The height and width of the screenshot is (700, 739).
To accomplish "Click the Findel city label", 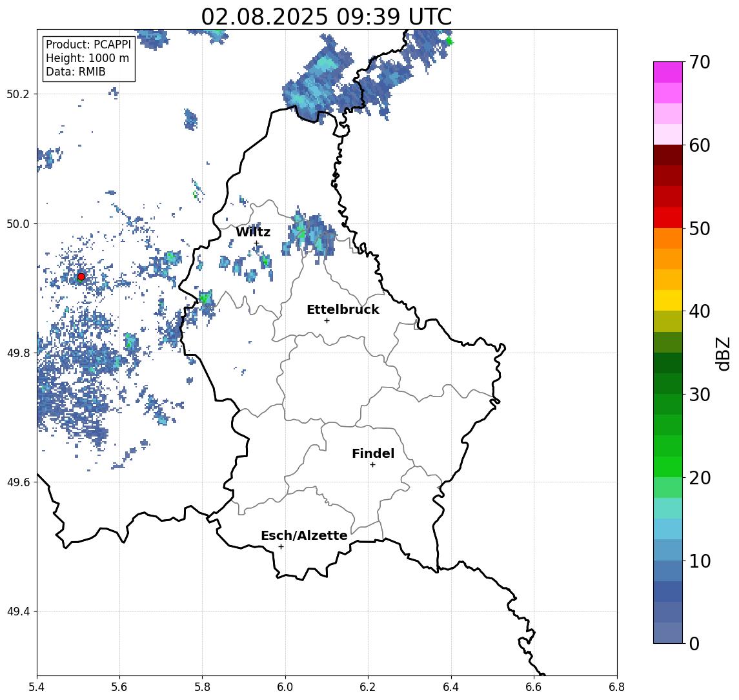I will point(373,453).
